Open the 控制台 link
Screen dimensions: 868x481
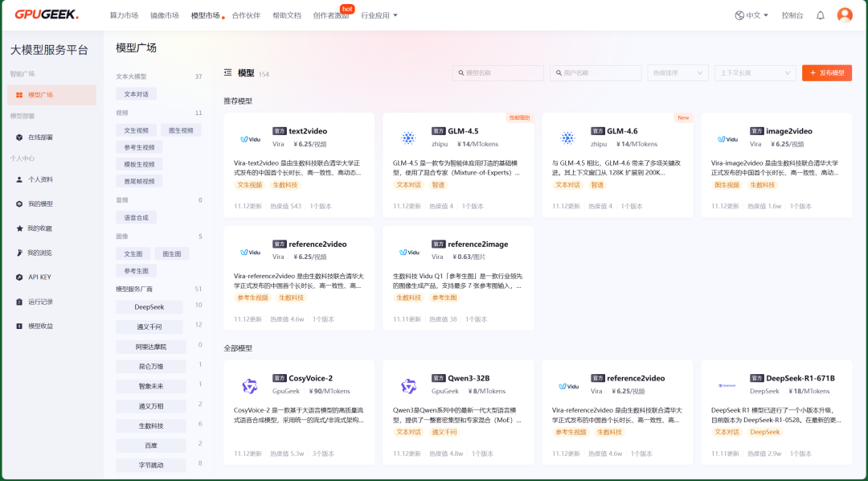pyautogui.click(x=792, y=14)
